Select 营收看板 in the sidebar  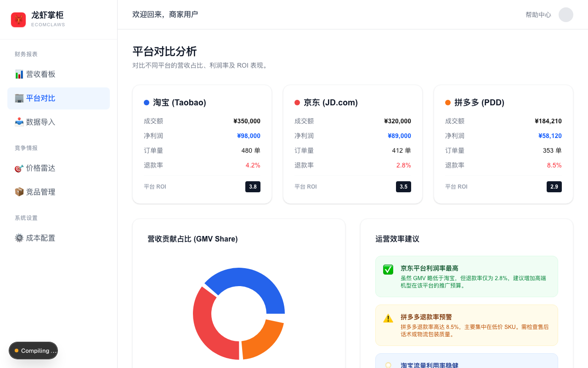tap(39, 74)
